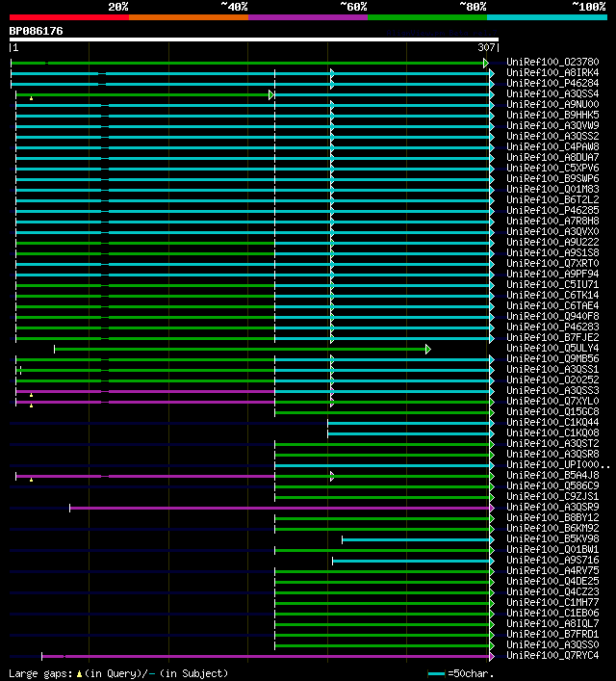The height and width of the screenshot is (681, 616).
Task: Click the green arrowhead ending the Q5ULY4 alignment
Action: pos(428,350)
